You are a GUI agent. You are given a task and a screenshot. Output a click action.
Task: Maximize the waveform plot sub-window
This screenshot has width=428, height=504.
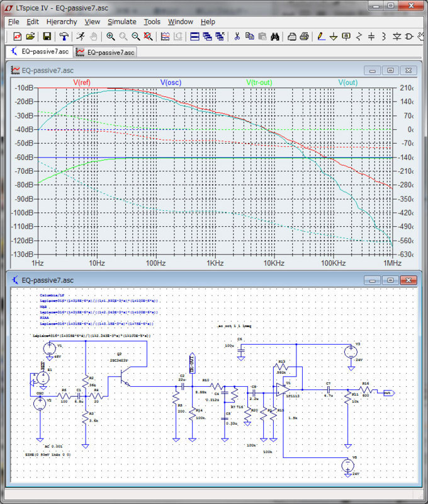390,71
